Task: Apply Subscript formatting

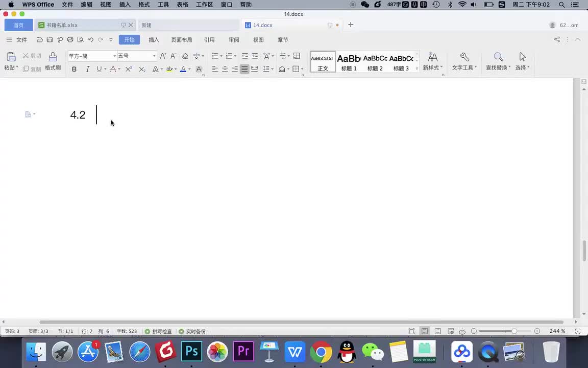Action: pos(142,69)
